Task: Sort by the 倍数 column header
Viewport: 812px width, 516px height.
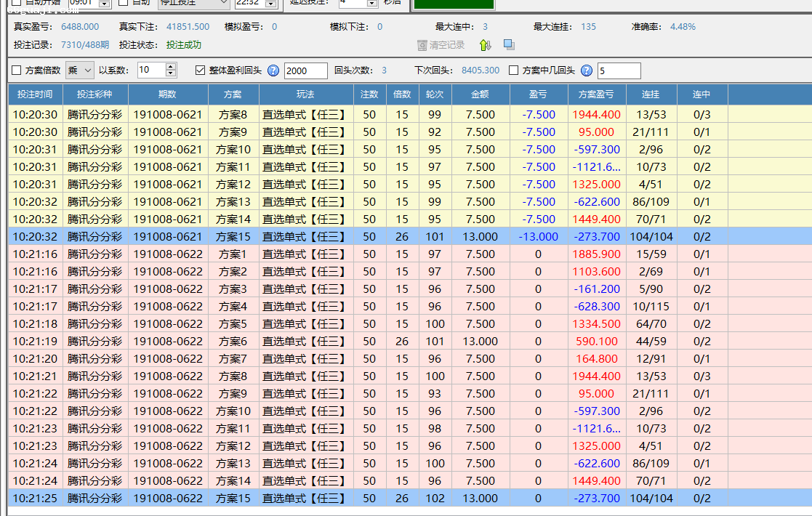Action: point(402,94)
